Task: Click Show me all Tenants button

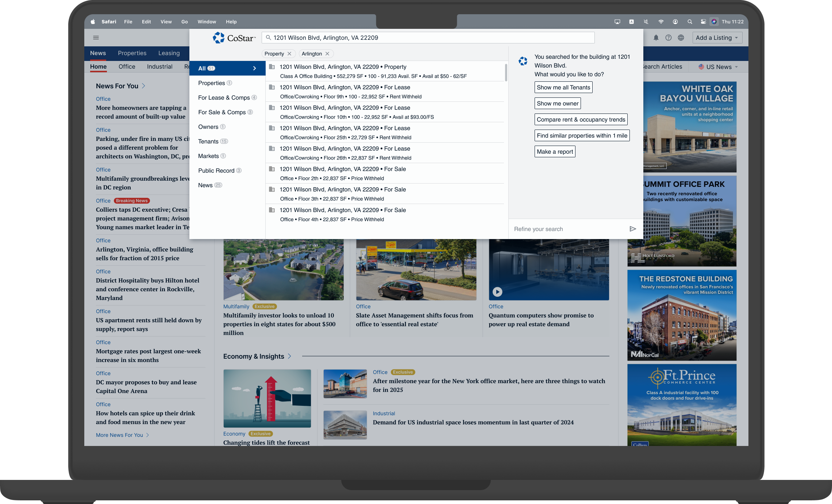Action: pyautogui.click(x=563, y=87)
